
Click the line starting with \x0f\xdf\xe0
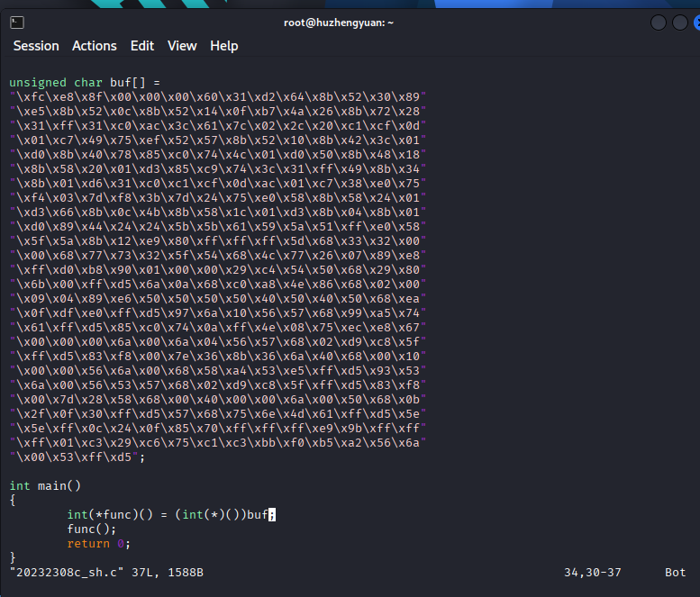point(218,313)
